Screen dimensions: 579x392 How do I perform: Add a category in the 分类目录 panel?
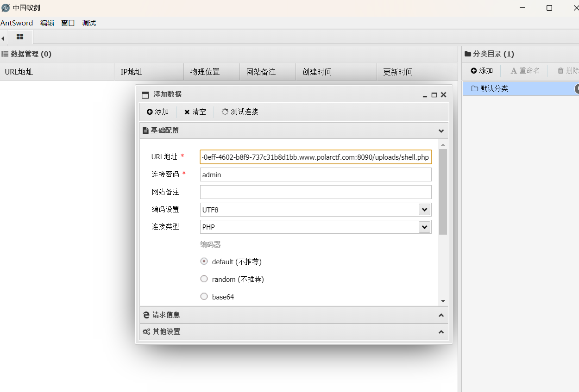tap(482, 71)
